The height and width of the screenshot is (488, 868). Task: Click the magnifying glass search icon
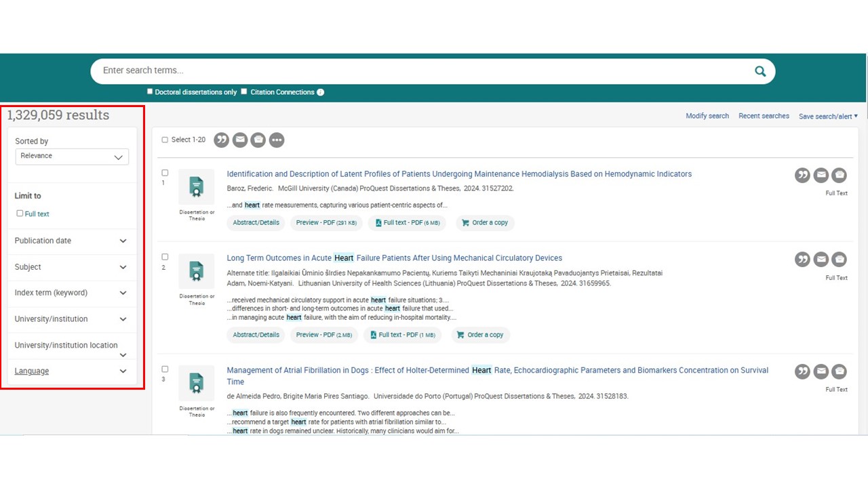point(760,71)
